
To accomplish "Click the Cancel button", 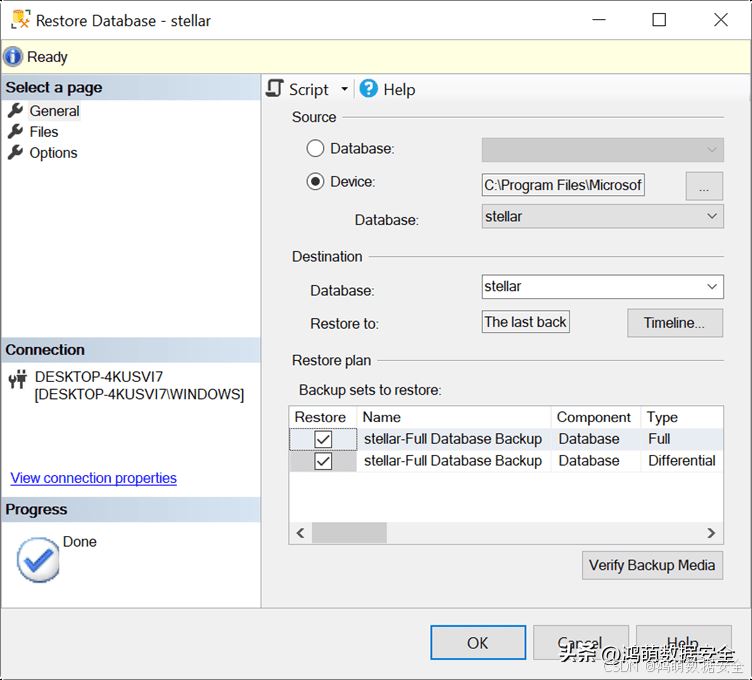I will [580, 643].
